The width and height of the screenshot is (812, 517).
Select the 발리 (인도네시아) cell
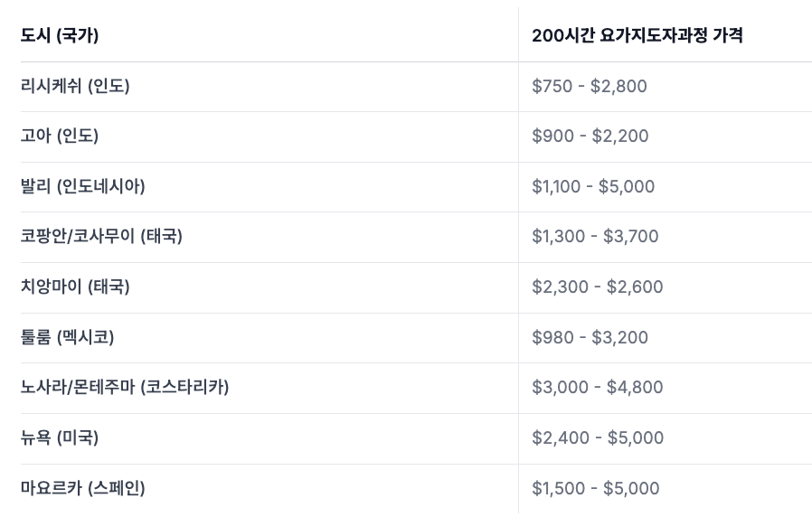click(x=83, y=187)
